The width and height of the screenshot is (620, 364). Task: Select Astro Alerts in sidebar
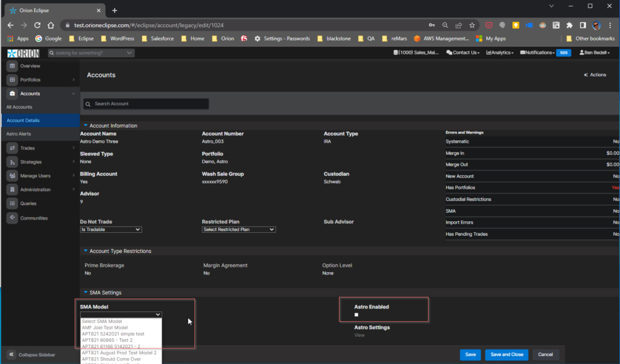[x=19, y=134]
